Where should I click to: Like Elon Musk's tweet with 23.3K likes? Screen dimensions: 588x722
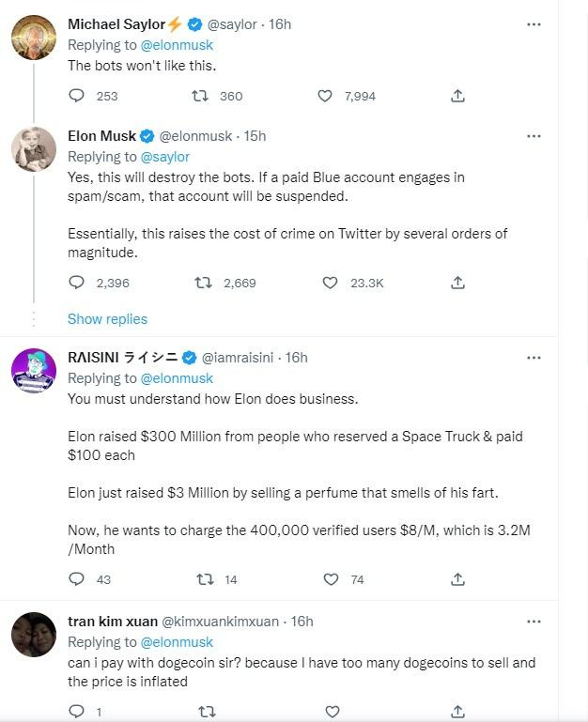click(x=330, y=283)
